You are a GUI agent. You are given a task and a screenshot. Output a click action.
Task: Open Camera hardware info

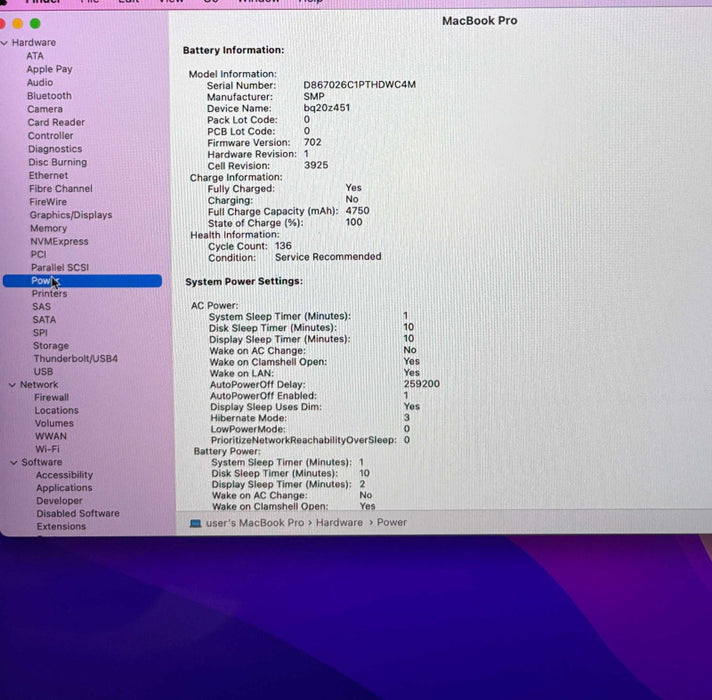pyautogui.click(x=45, y=109)
